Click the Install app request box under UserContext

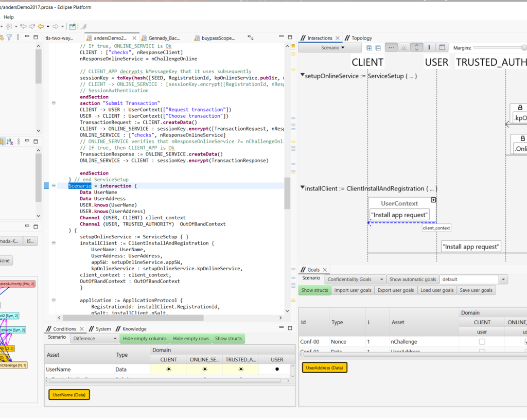pos(399,215)
